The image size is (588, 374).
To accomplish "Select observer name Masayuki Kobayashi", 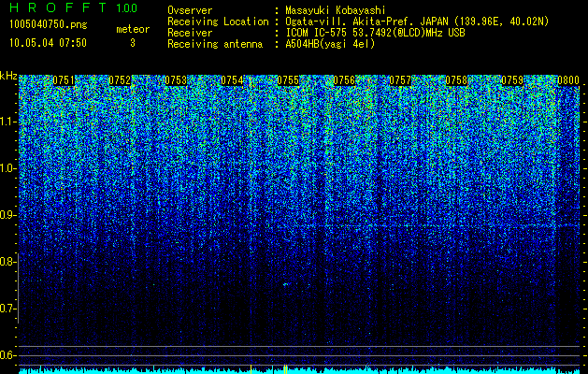I will (336, 11).
